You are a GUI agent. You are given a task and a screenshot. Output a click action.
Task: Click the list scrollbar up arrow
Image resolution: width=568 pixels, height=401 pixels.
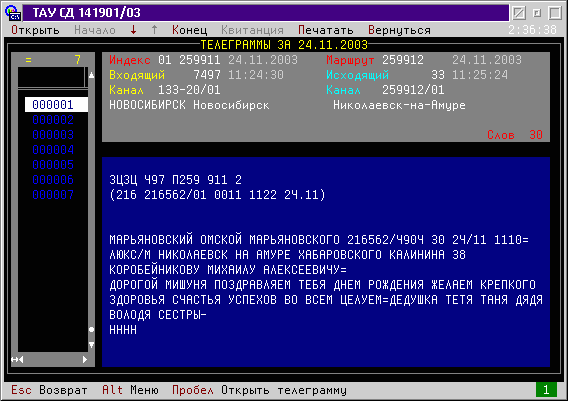91,75
